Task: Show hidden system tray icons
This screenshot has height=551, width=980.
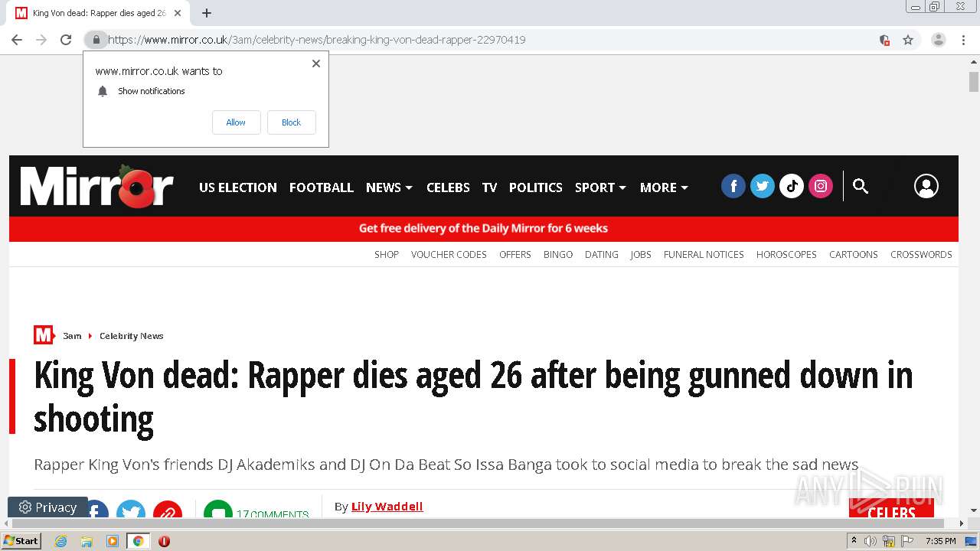Action: point(854,541)
